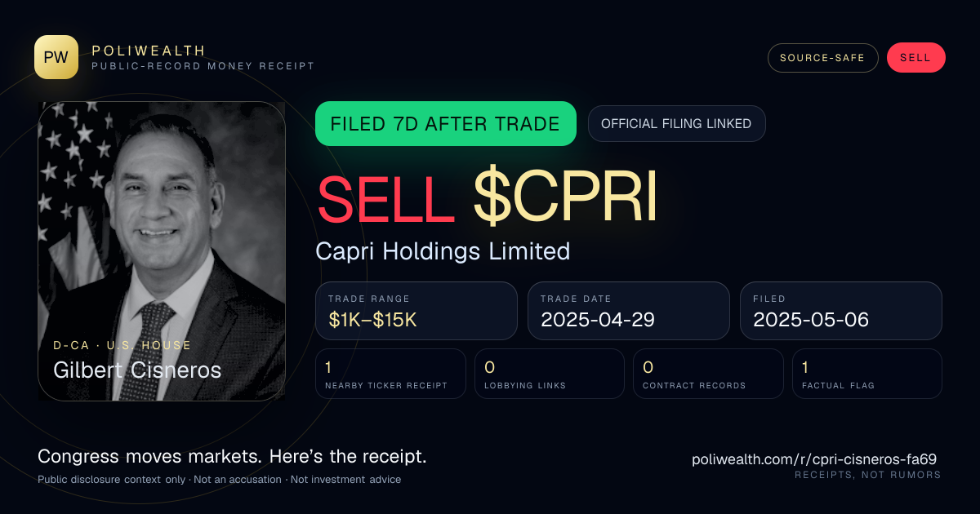Open the Lobbying Links stat tile
Viewport: 980px width, 514px height.
click(x=550, y=374)
